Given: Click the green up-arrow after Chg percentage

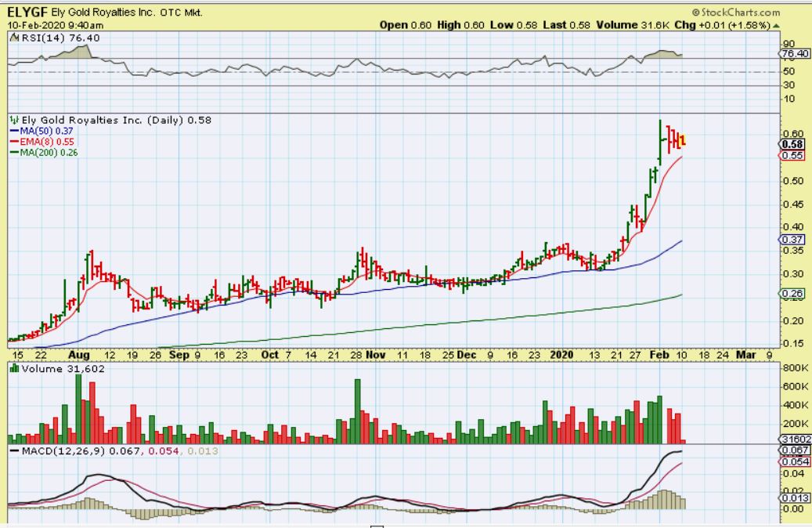Looking at the screenshot, I should coord(776,25).
